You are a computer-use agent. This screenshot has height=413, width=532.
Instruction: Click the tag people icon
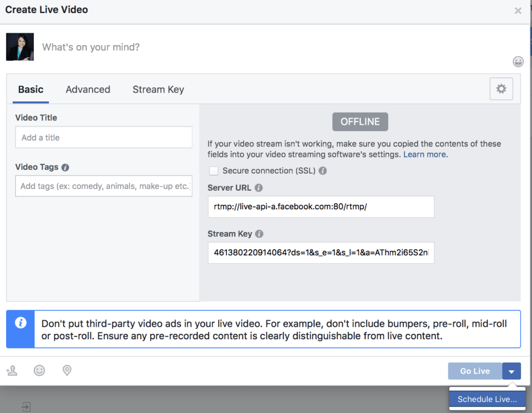point(11,370)
